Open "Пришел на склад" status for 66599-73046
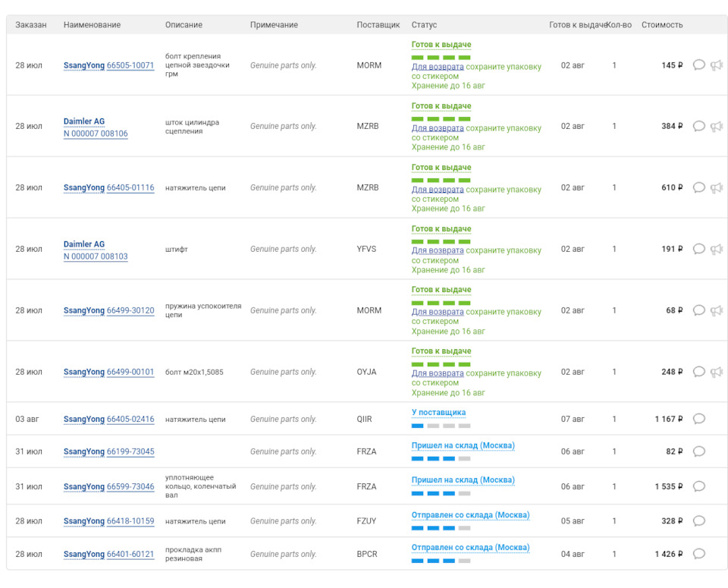Screen dimensions: 728x588 click(x=463, y=480)
